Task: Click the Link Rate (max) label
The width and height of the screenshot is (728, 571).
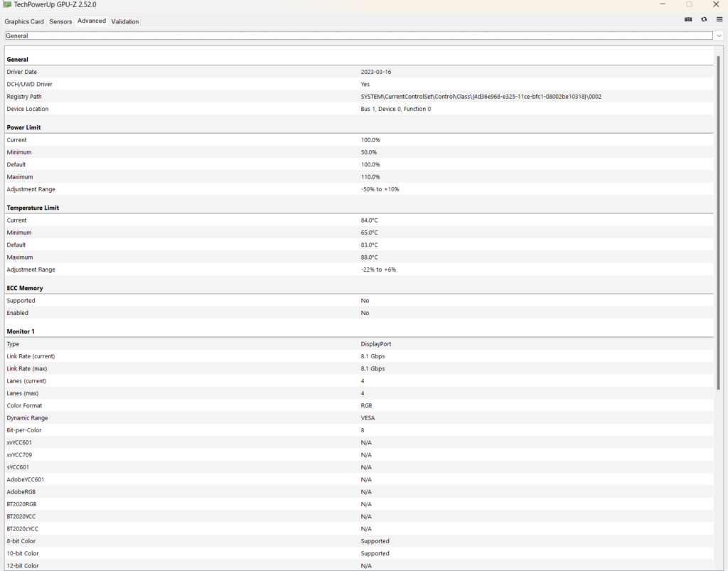Action: [x=27, y=368]
